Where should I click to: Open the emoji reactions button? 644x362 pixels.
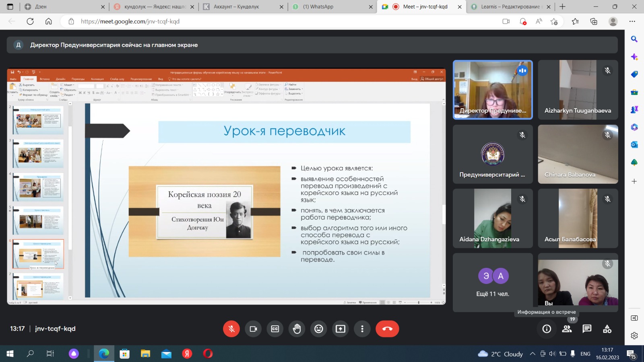(318, 329)
